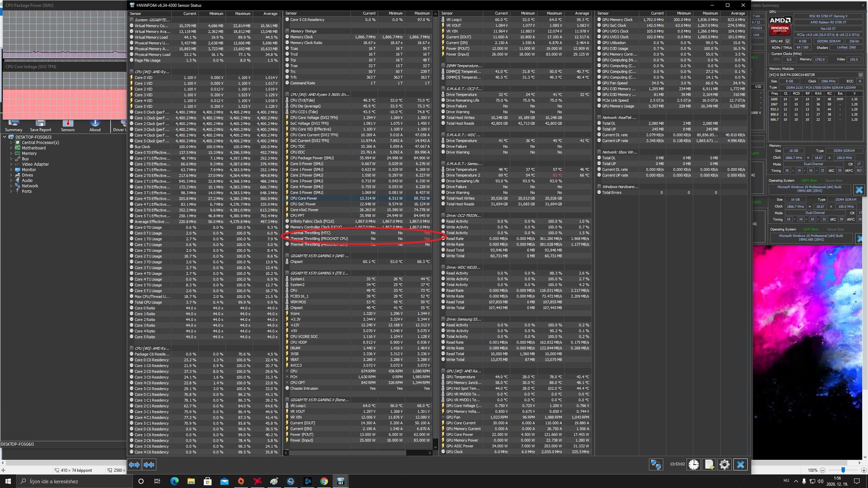Open sensor settings gear icon
868x488 pixels.
click(x=724, y=465)
